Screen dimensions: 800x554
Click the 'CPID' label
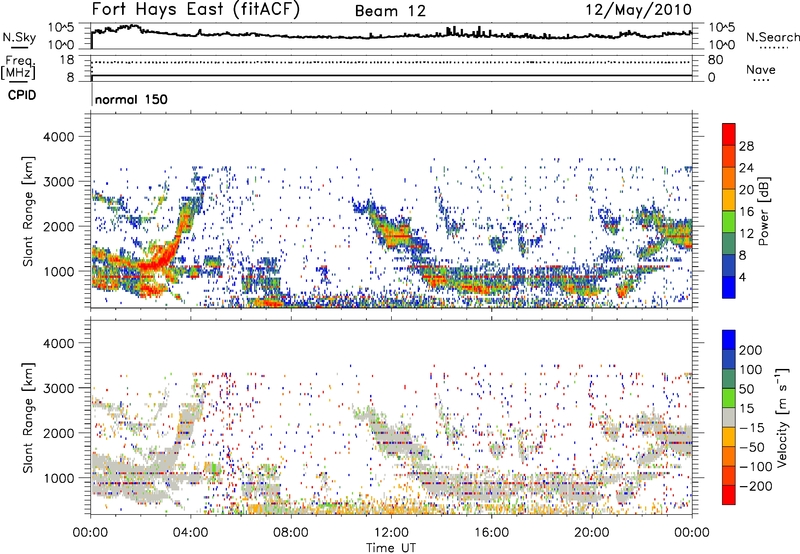coord(22,95)
